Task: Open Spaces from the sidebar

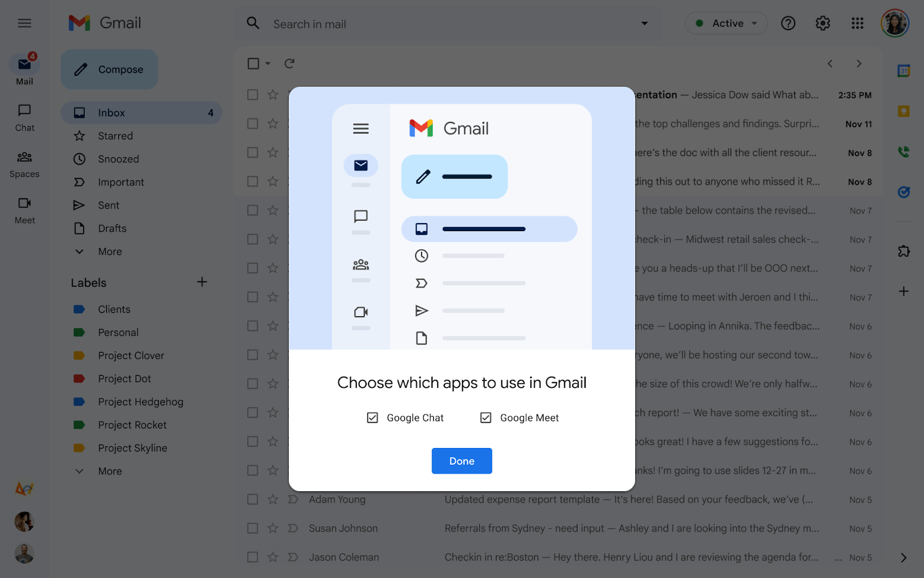Action: [x=24, y=164]
